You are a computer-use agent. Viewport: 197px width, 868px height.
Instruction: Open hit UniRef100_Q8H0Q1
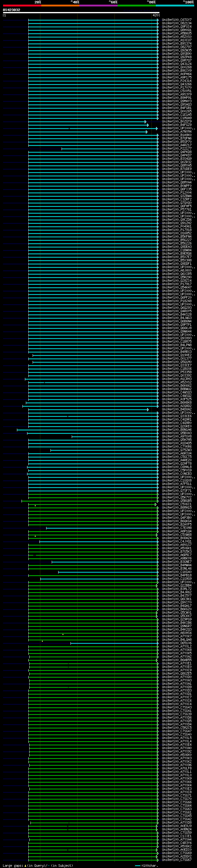coord(176,30)
